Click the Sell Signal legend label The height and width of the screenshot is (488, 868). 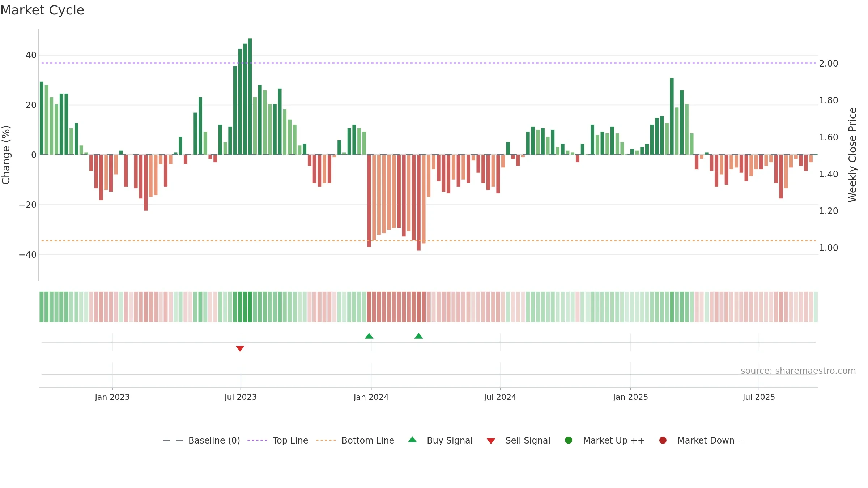[528, 440]
